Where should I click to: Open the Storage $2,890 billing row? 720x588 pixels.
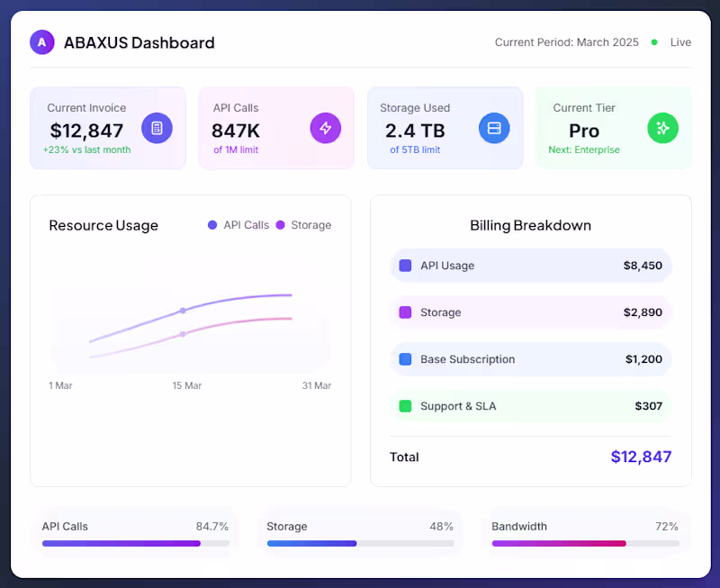point(531,312)
